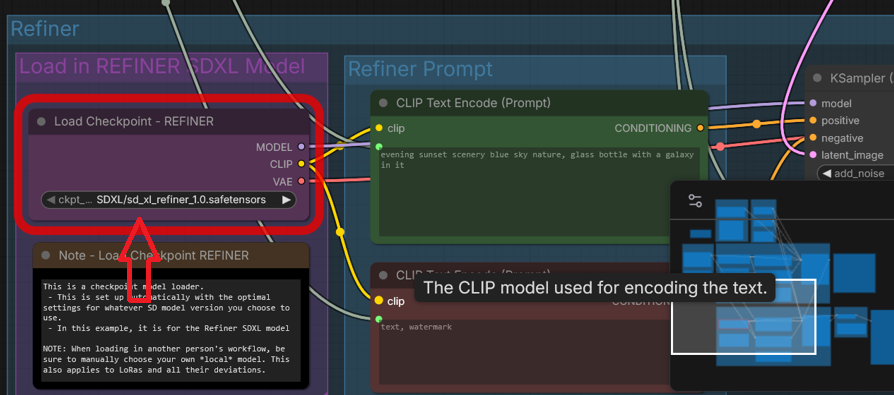Viewport: 894px width, 395px height.
Task: Click the yellow link midpoint below the CLIP output
Action: coord(340,232)
